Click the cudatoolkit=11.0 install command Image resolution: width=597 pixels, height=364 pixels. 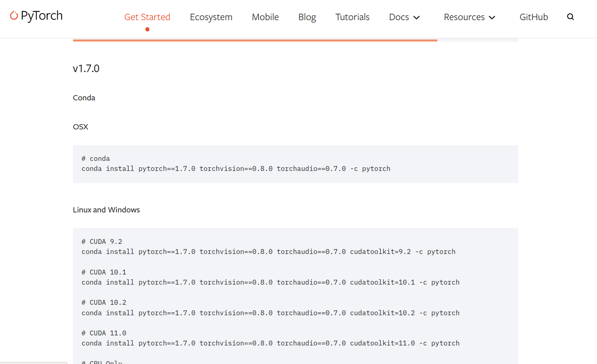coord(271,343)
